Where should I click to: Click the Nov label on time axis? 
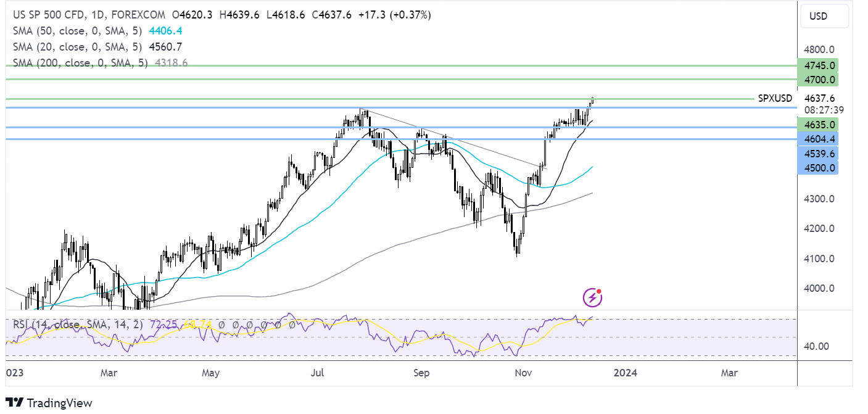(x=524, y=373)
